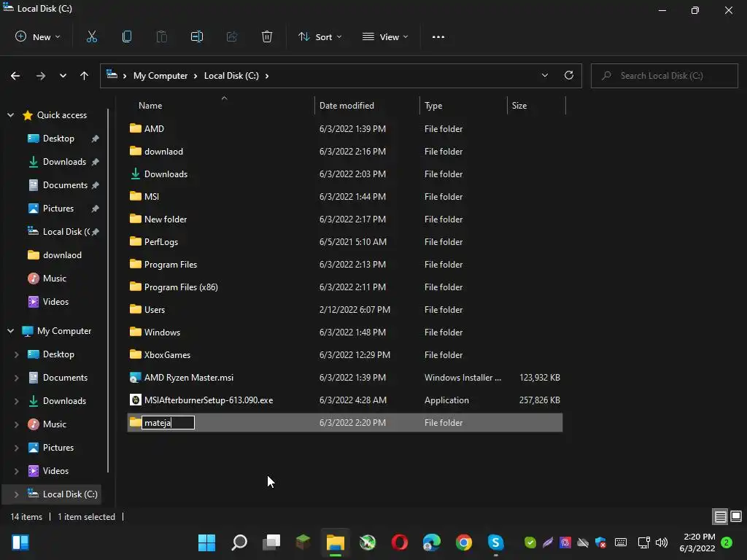Viewport: 747px width, 560px height.
Task: Collapse the Quick access tree
Action: [10, 115]
